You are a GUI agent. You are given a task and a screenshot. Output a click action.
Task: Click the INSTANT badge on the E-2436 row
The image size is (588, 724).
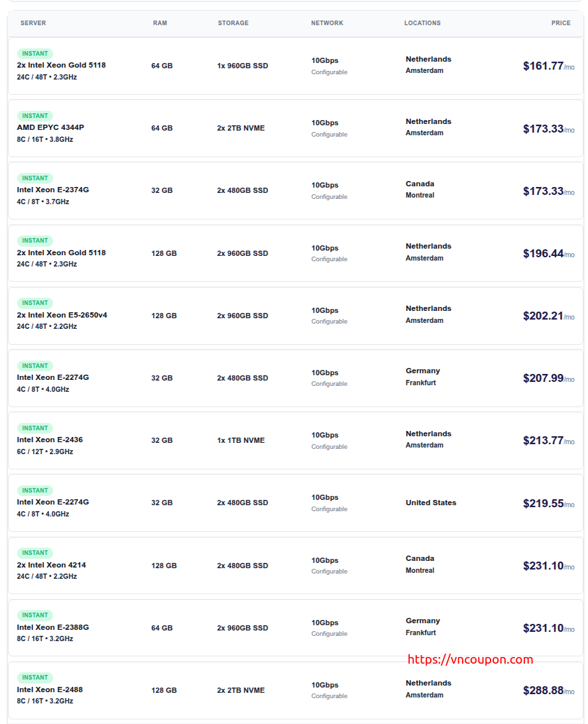[x=35, y=428]
